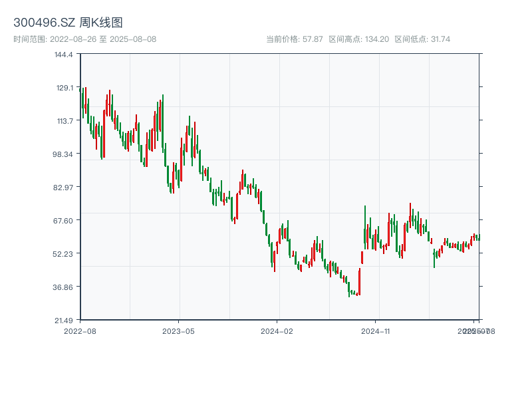532x399 pixels.
Task: Select the 2024-11 x-axis date label
Action: (x=375, y=331)
